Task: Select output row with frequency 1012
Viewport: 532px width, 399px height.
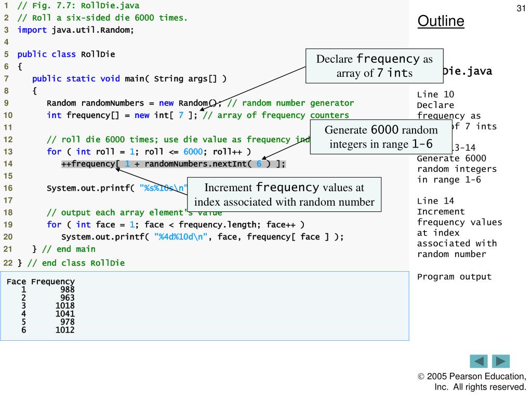Action: [47, 330]
